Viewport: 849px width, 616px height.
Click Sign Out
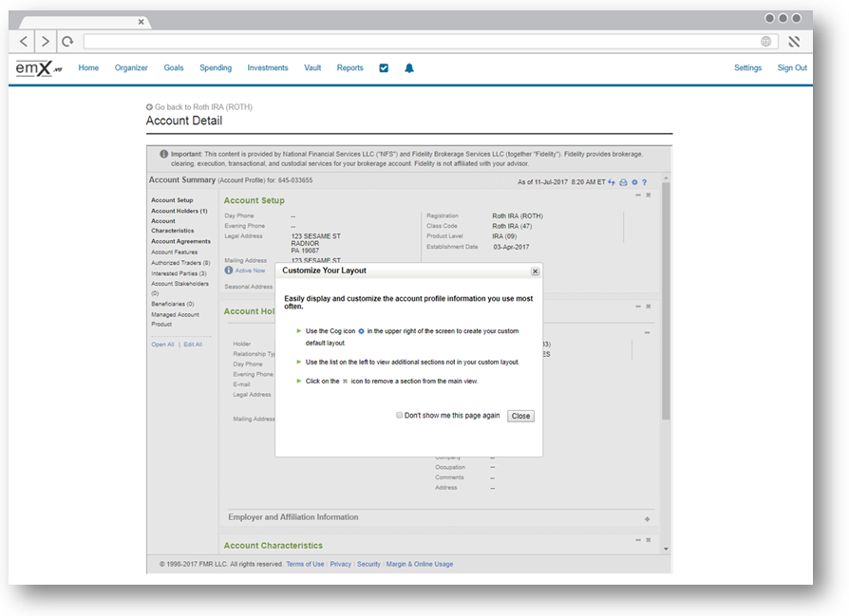point(792,67)
